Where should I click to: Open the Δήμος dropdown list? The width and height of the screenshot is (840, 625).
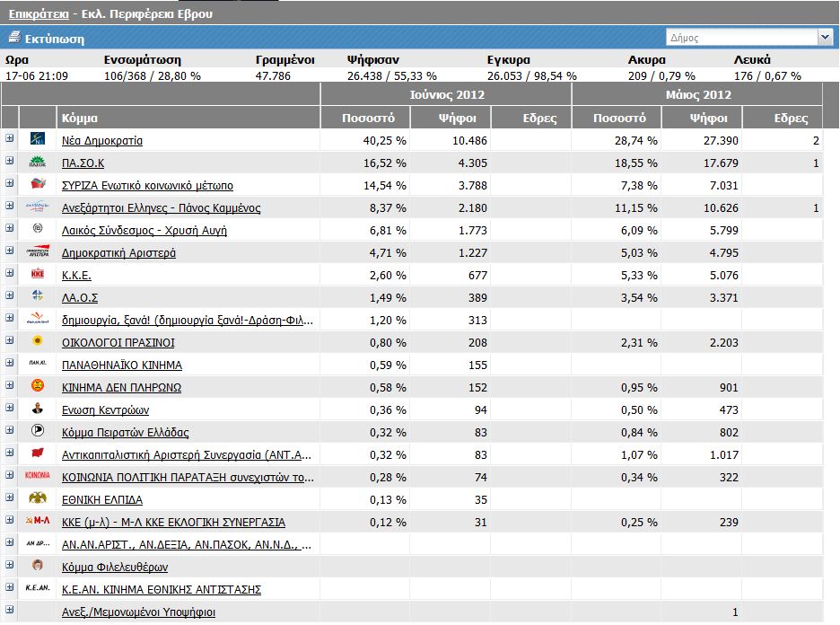tap(824, 38)
